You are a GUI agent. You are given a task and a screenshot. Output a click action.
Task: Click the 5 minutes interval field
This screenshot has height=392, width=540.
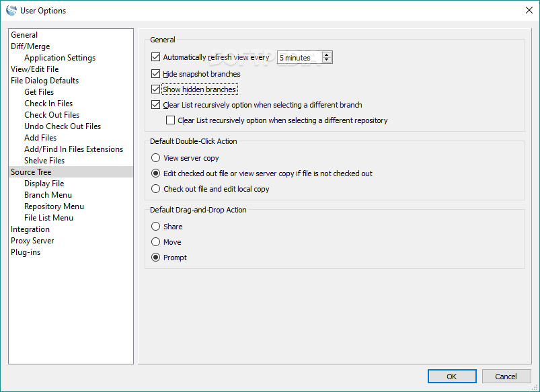tap(299, 58)
